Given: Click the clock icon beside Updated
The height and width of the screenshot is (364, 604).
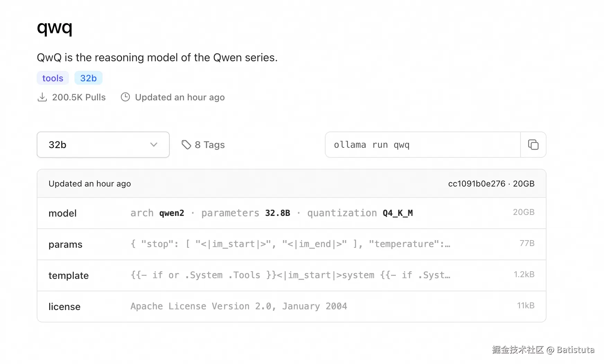Looking at the screenshot, I should click(125, 97).
